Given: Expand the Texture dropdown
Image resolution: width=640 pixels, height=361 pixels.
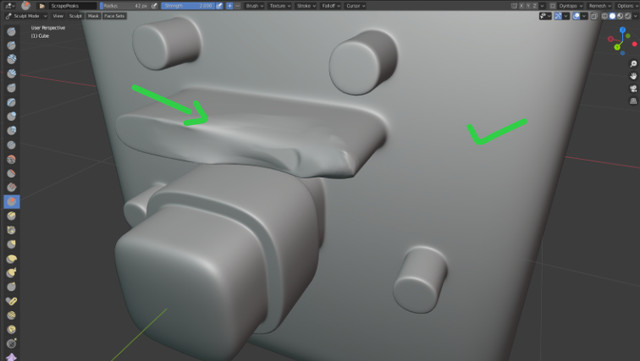Looking at the screenshot, I should 280,6.
